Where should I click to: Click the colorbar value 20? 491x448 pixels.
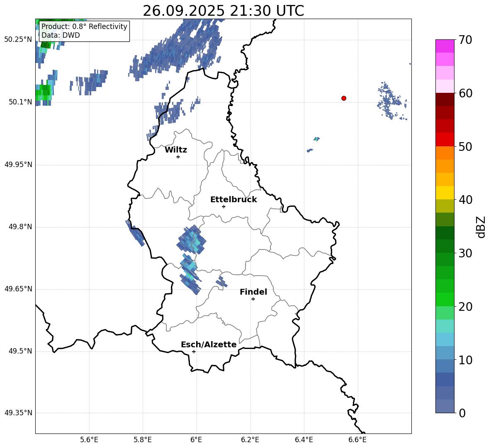coord(466,307)
